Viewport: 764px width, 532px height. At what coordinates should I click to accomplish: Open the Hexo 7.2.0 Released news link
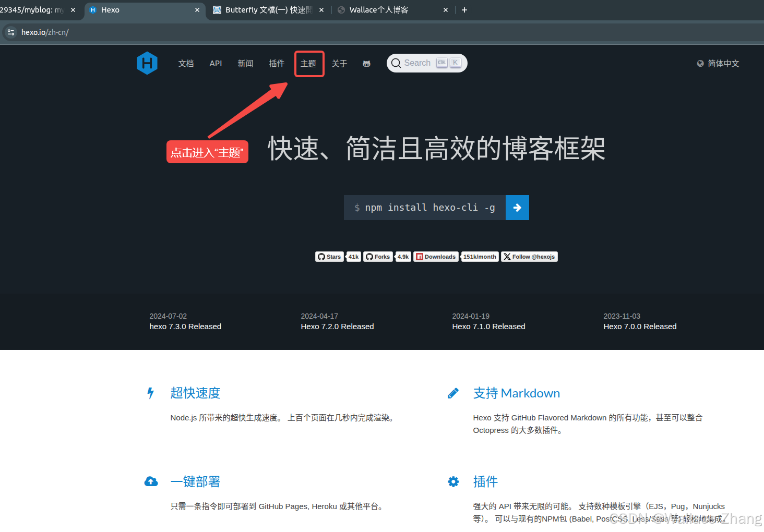337,327
